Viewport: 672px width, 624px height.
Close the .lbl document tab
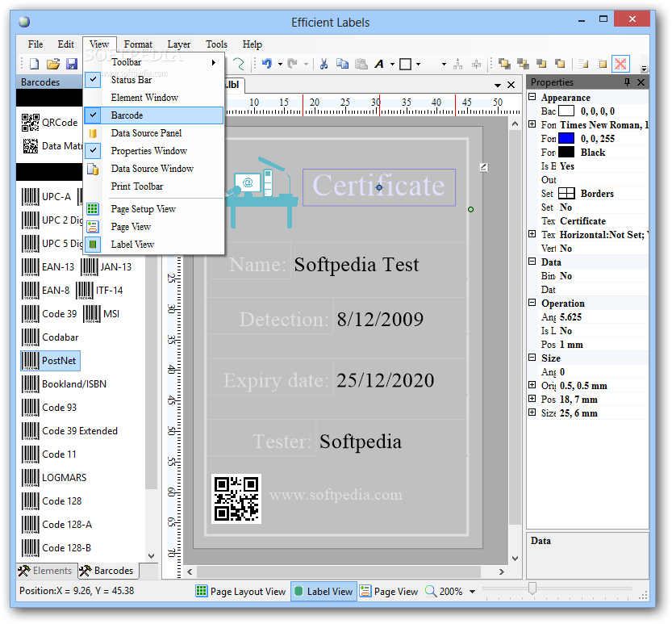(x=511, y=85)
